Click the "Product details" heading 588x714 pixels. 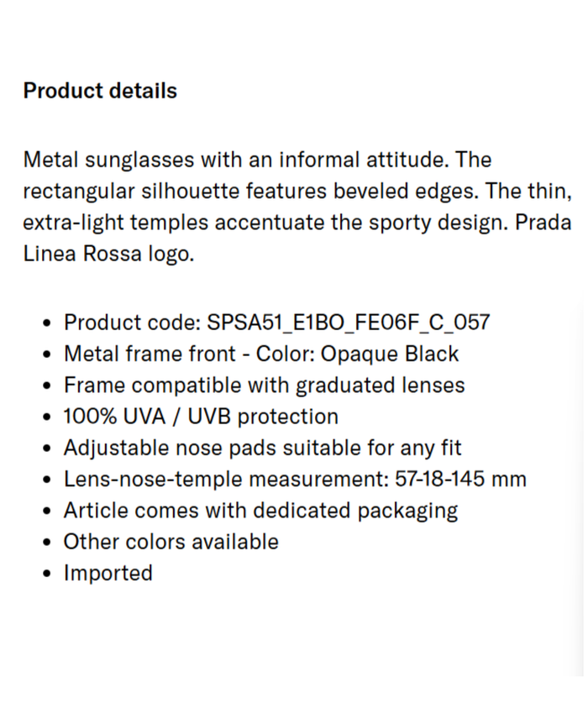pyautogui.click(x=100, y=91)
